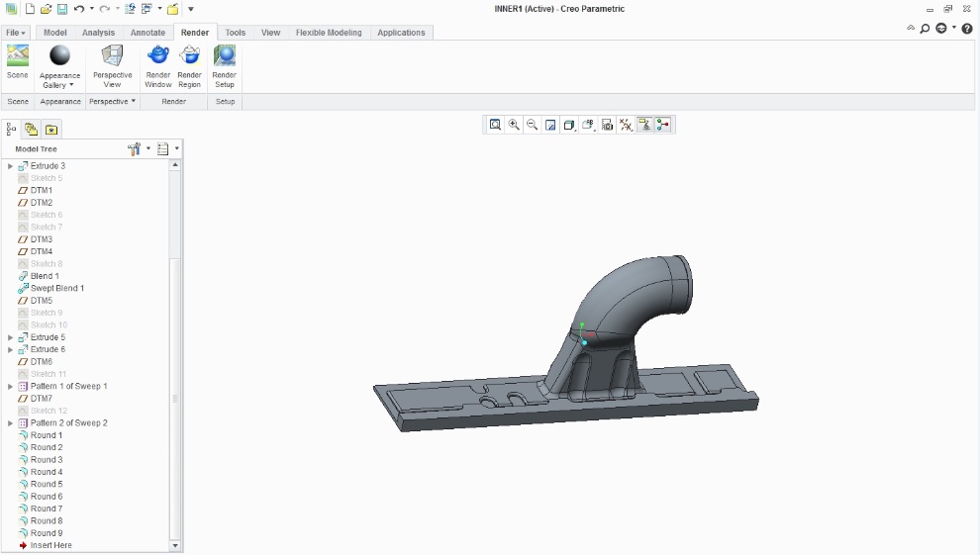Open the Appearance Gallery sphere
Image resolution: width=980 pixels, height=555 pixels.
click(60, 55)
